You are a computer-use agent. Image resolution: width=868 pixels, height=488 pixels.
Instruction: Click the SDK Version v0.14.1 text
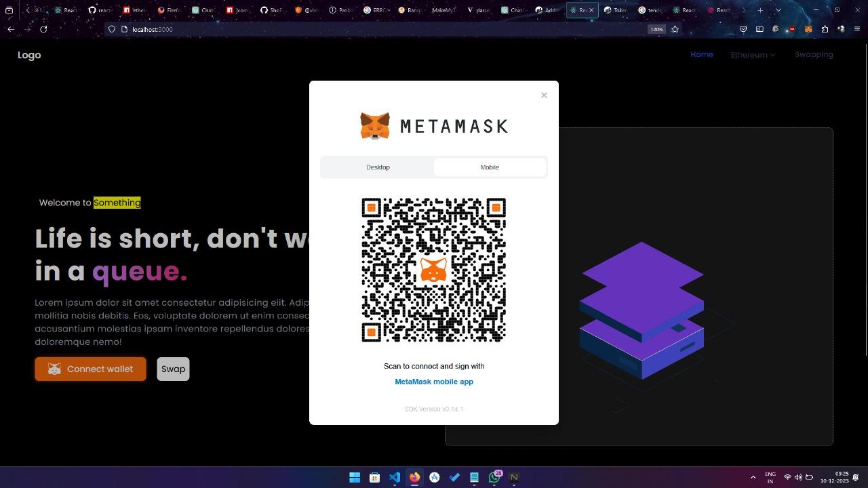(x=434, y=409)
